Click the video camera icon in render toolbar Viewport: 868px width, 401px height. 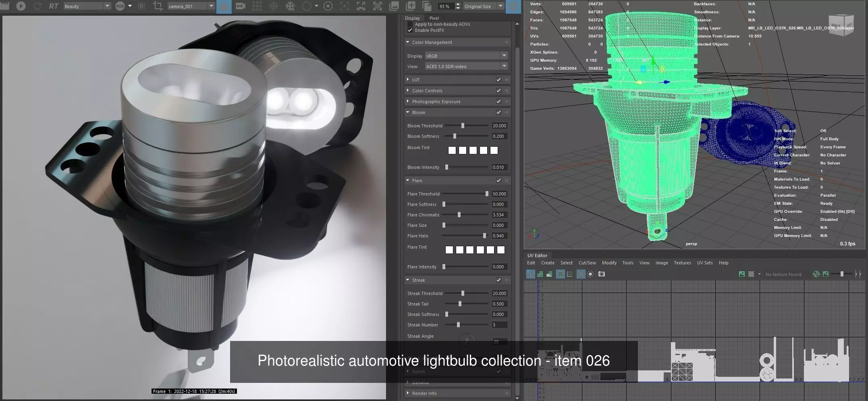click(x=241, y=6)
